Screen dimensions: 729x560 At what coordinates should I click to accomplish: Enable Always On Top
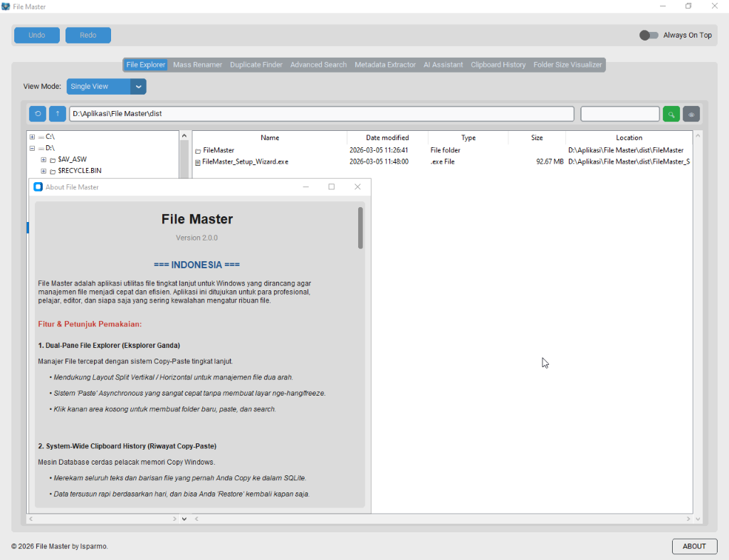tap(649, 34)
